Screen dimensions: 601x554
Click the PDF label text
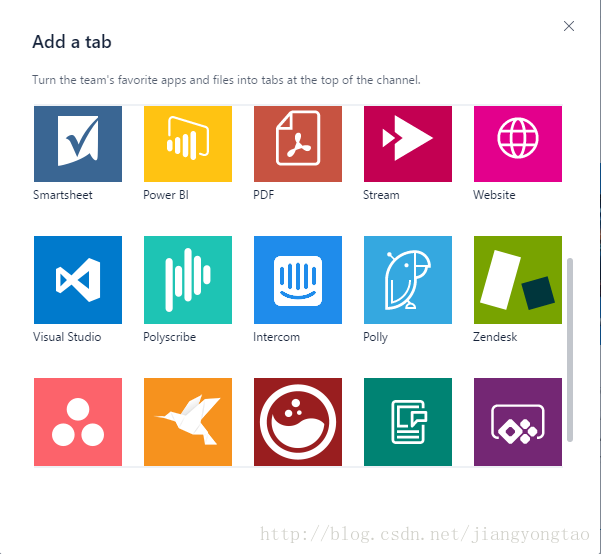click(264, 195)
